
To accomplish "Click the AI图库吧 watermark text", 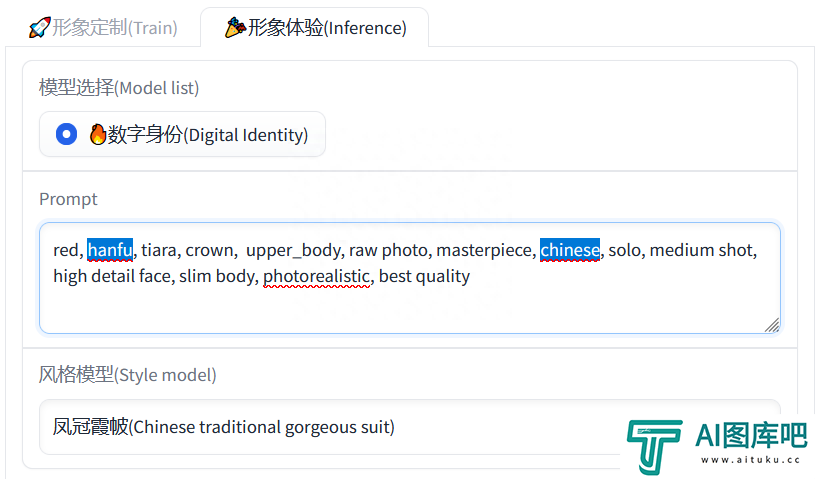I will pyautogui.click(x=751, y=435).
